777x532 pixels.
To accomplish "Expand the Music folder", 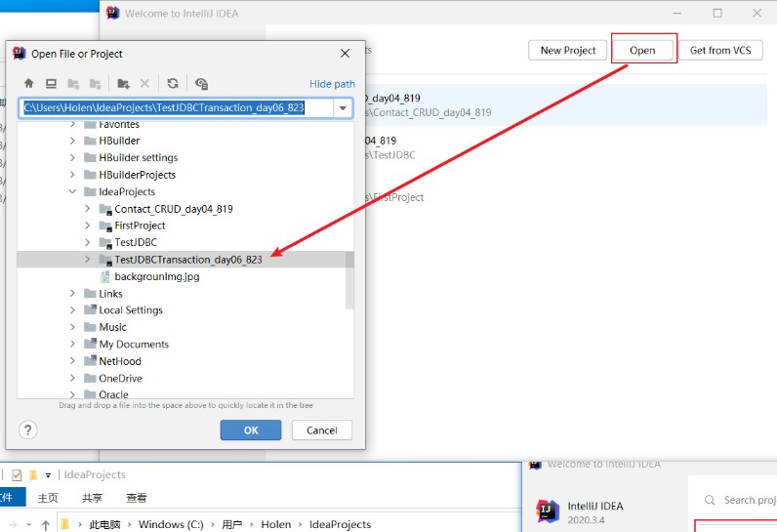I will pyautogui.click(x=72, y=327).
